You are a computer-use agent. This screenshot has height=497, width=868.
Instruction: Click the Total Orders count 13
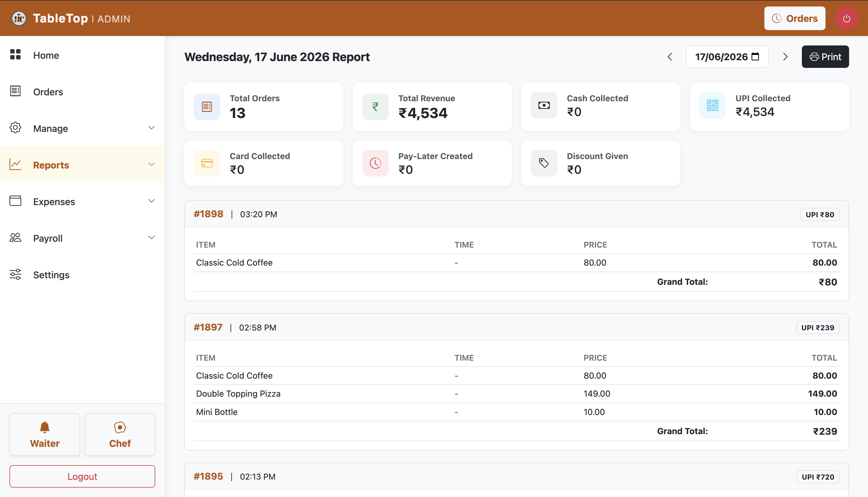click(x=238, y=113)
